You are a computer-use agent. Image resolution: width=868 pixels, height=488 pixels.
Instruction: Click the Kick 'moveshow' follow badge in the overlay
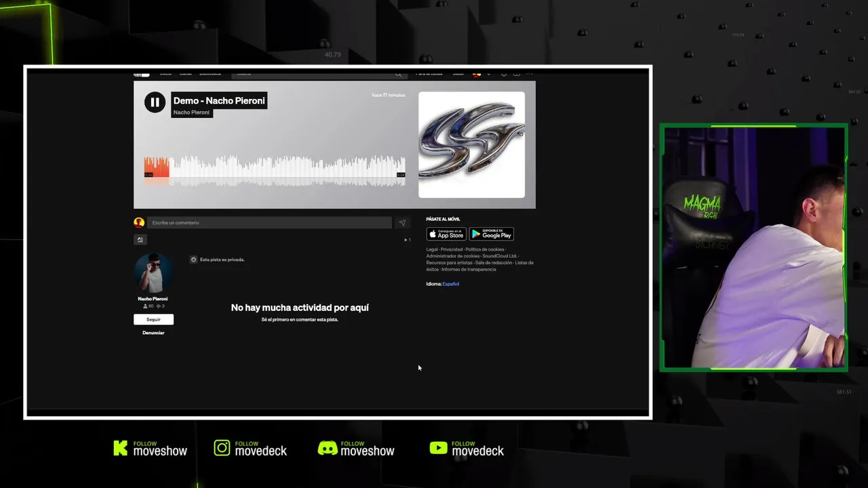coord(150,449)
